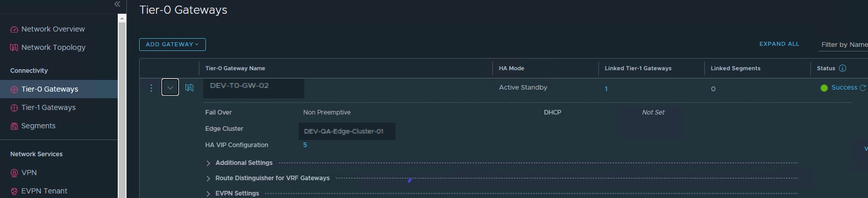The image size is (868, 198).
Task: Click the Status column info icon
Action: (x=843, y=68)
